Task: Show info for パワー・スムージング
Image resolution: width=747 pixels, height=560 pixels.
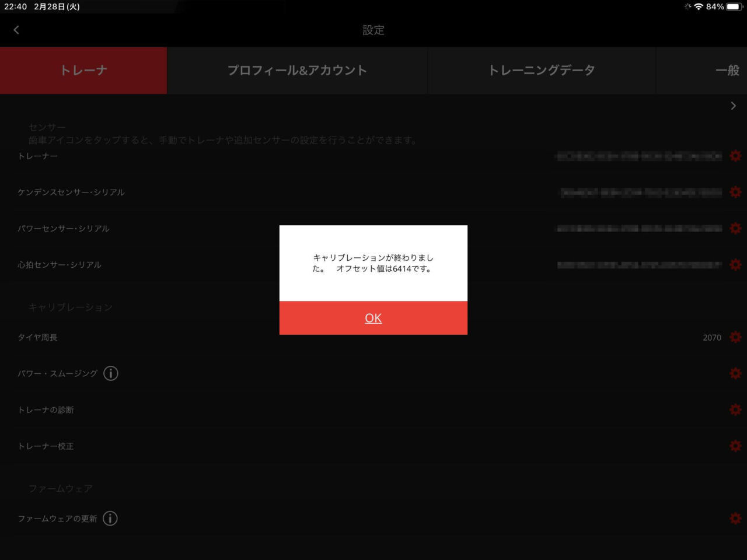Action: click(x=111, y=373)
